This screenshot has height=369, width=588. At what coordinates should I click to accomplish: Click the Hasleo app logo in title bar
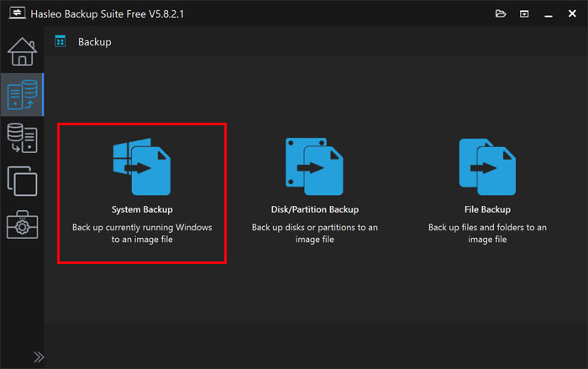pyautogui.click(x=18, y=13)
